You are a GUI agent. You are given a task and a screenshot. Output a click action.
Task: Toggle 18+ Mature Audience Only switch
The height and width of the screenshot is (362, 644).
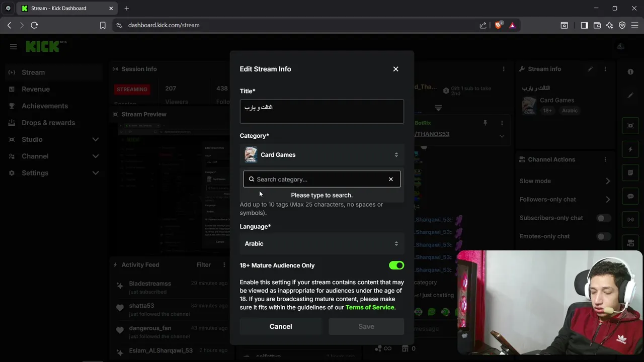click(x=396, y=265)
